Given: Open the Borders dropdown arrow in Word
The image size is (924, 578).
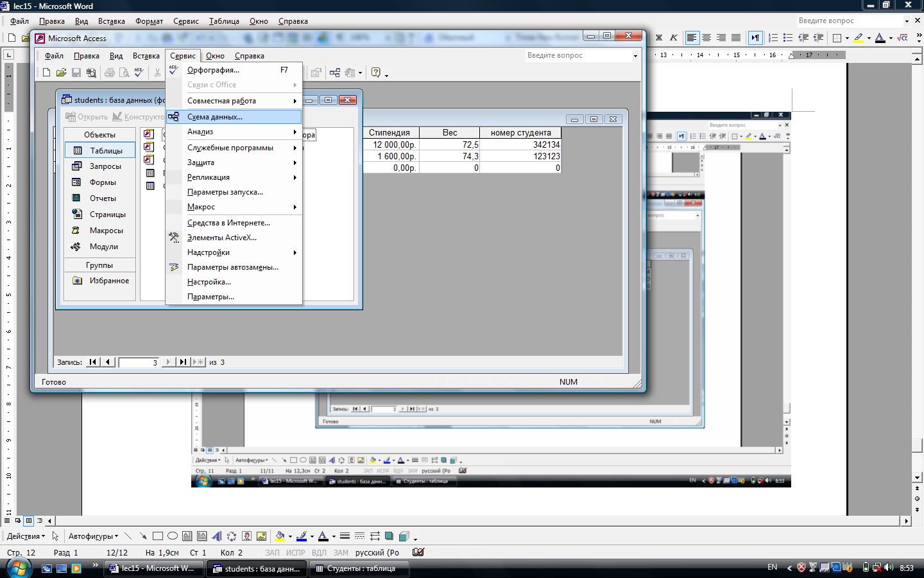Looking at the screenshot, I should click(847, 38).
